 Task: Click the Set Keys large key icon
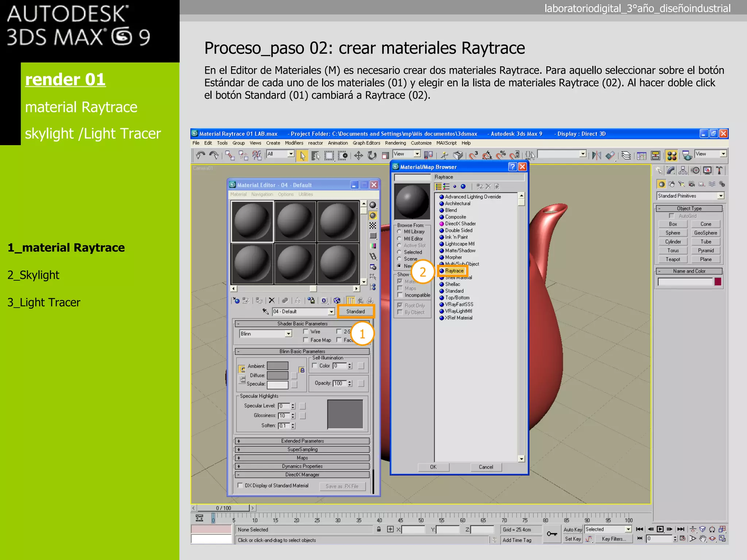click(x=552, y=534)
